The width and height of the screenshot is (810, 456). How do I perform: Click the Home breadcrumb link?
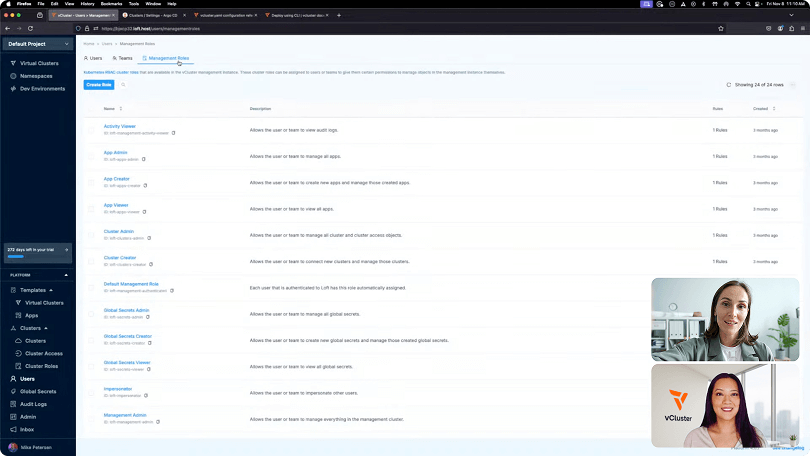pyautogui.click(x=89, y=44)
